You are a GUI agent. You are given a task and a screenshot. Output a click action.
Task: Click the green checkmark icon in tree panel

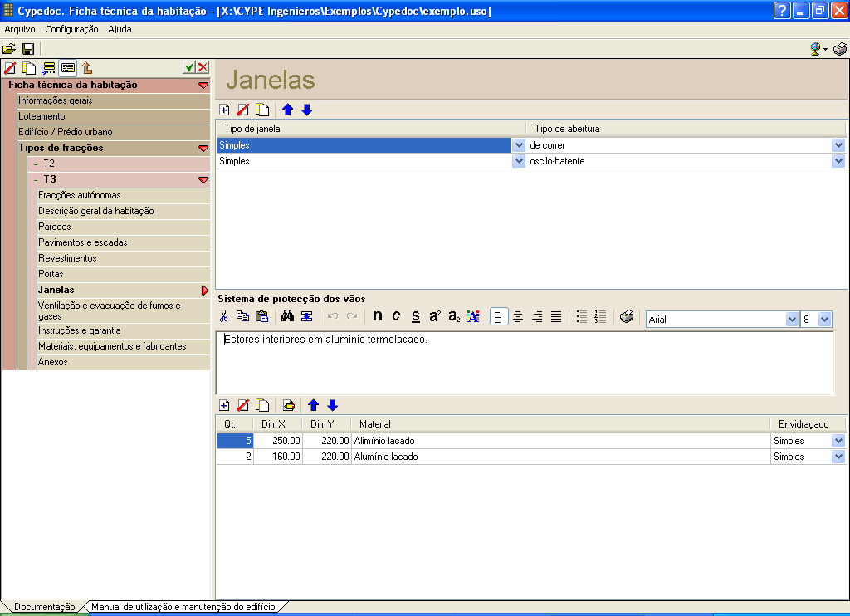[x=190, y=67]
